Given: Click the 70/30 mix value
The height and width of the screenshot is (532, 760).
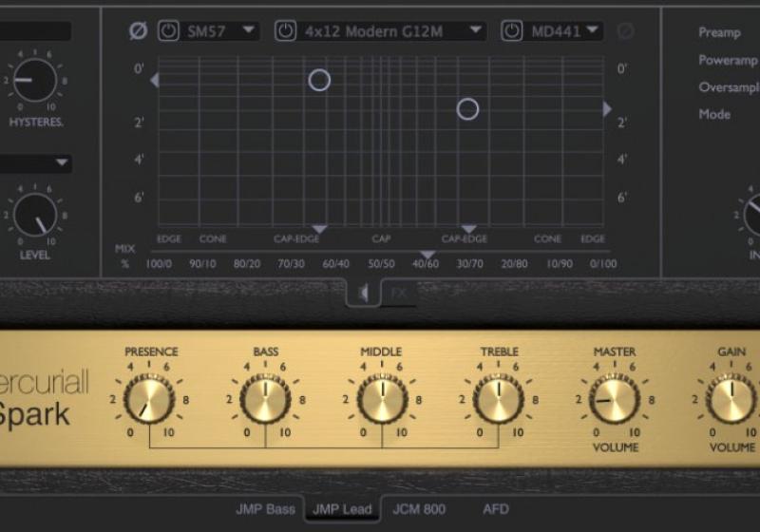Looking at the screenshot, I should pos(291,264).
